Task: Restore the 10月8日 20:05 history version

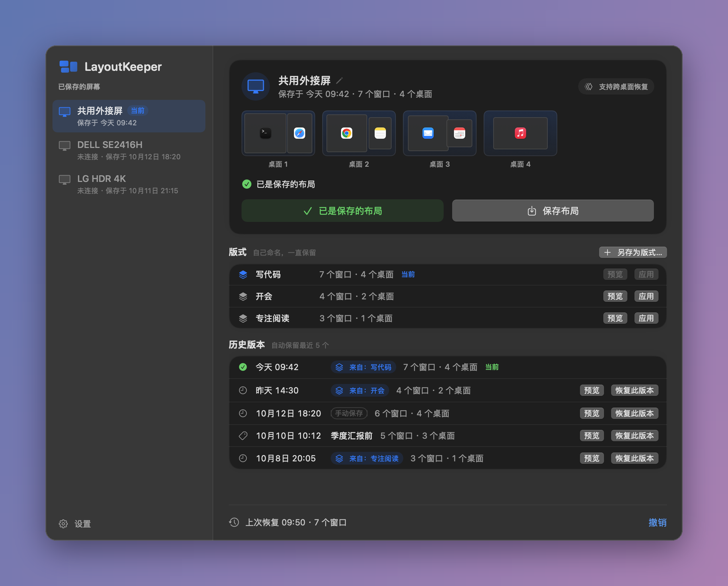Action: 635,458
